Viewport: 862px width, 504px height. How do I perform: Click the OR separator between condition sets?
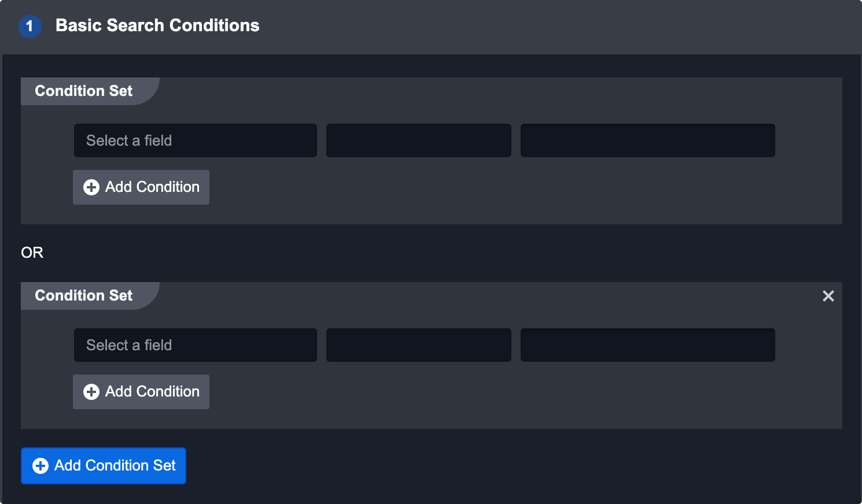[x=32, y=253]
